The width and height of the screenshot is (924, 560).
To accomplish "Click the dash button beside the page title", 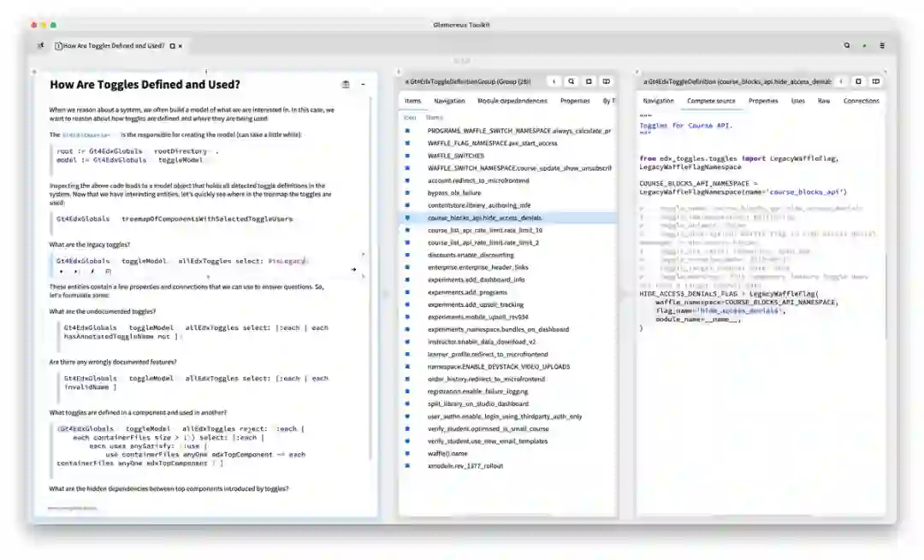I will [x=363, y=84].
